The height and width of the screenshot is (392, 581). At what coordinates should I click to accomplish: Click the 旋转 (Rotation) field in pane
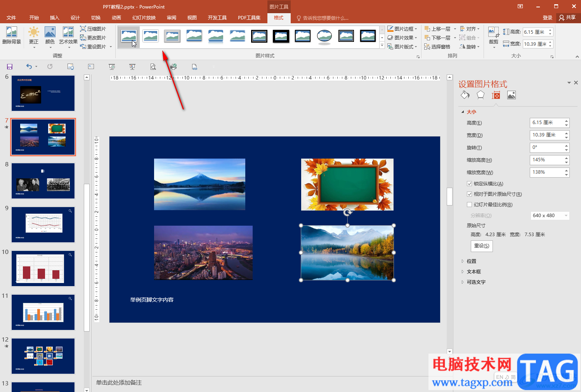pyautogui.click(x=550, y=147)
